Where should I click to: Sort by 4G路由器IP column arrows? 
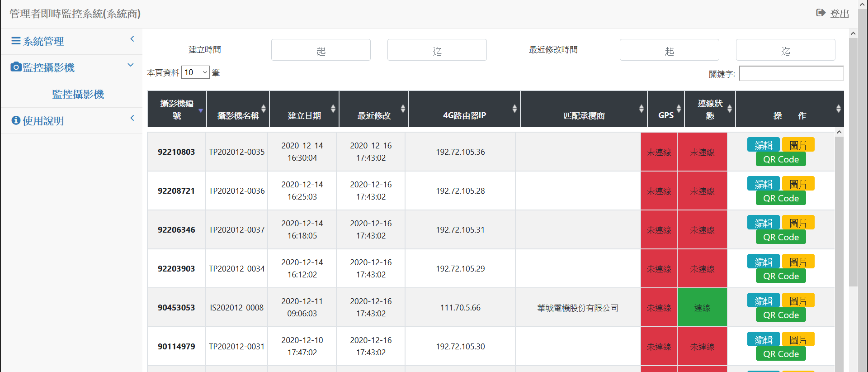(514, 109)
